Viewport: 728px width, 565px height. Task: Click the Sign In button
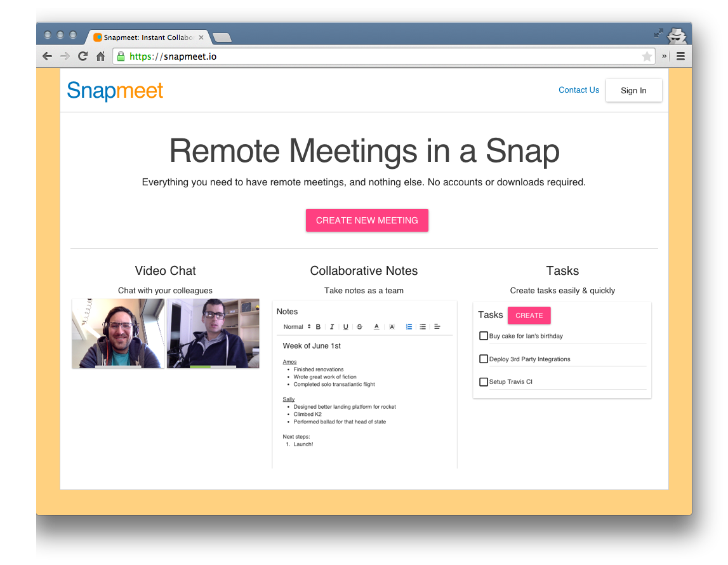pyautogui.click(x=633, y=91)
